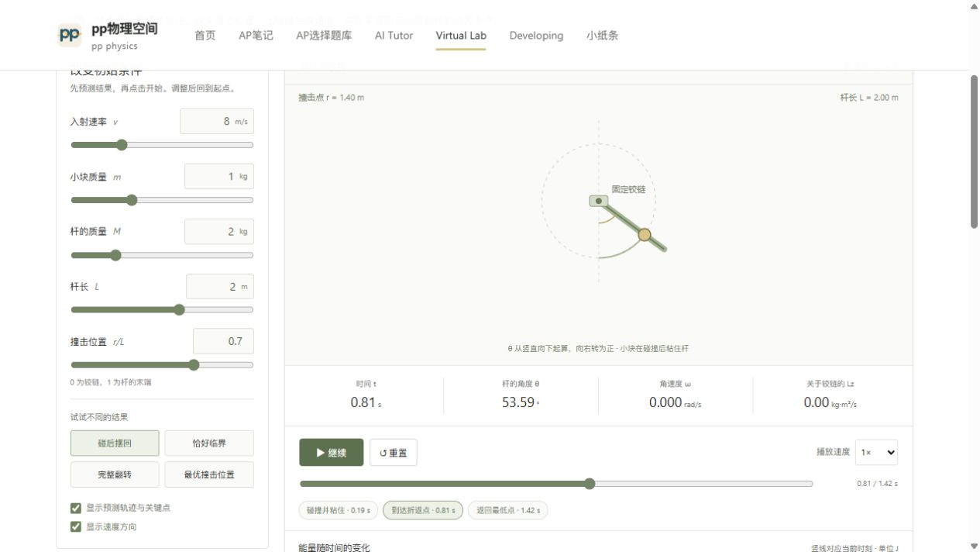Click the 固定铰链 label
980x552 pixels.
tap(628, 189)
